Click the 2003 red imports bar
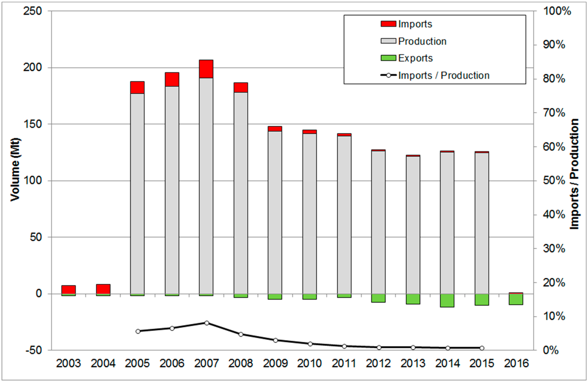588x382 pixels. point(68,290)
